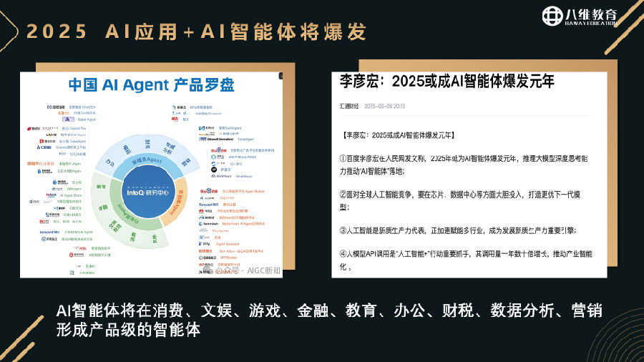Click the 文娱游戏 segment of the compass
644x362 pixels.
pos(115,226)
